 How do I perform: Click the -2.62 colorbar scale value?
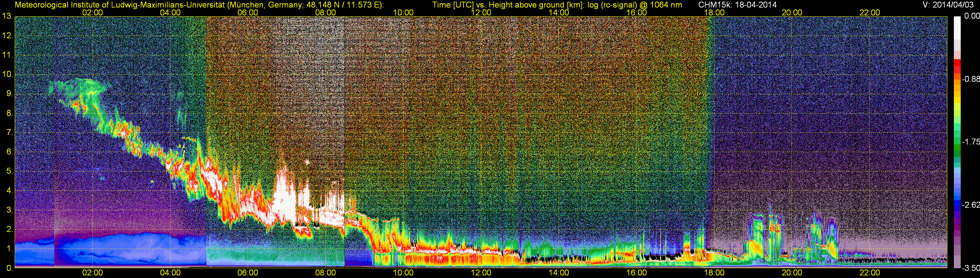[971, 205]
